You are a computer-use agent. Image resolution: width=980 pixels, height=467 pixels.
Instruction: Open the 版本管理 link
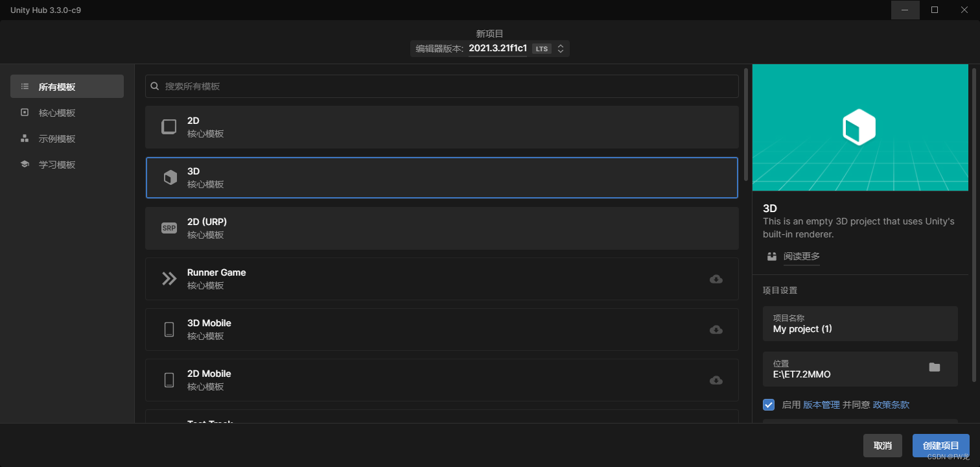821,405
